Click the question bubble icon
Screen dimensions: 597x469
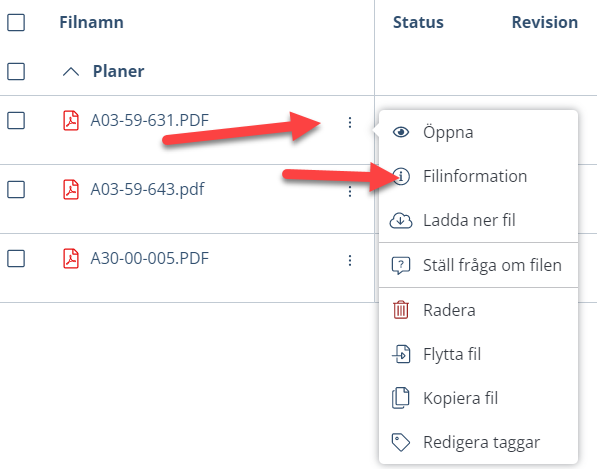[x=401, y=265]
